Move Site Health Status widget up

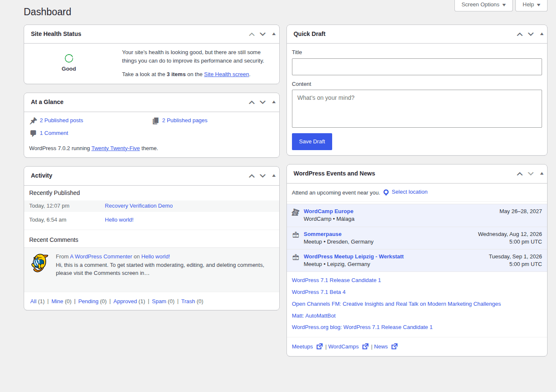(252, 34)
